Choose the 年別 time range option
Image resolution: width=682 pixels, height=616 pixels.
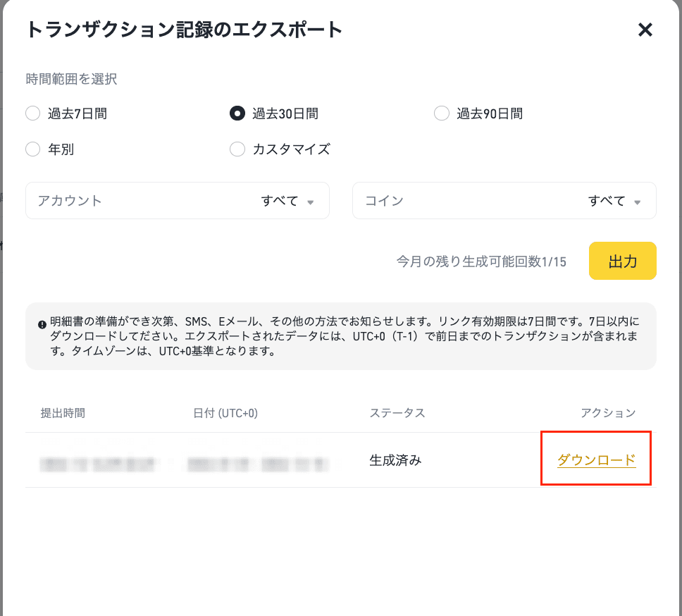[33, 149]
